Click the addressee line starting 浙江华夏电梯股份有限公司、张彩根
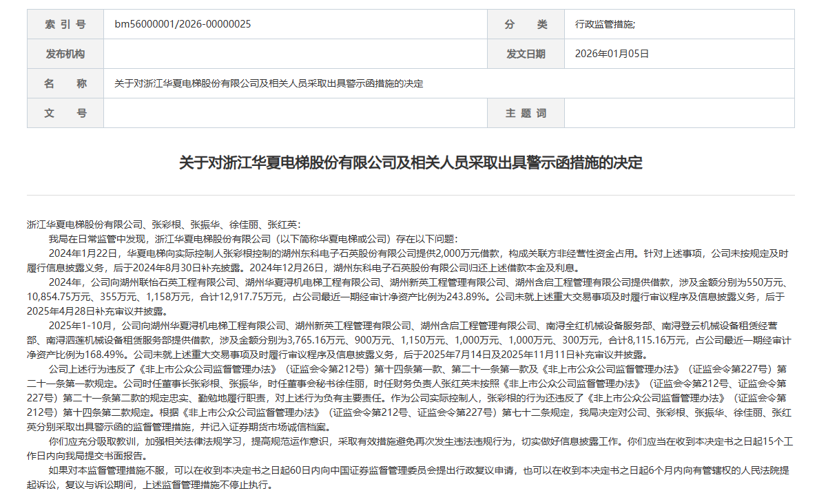Viewport: 817px width, 504px height. (164, 224)
